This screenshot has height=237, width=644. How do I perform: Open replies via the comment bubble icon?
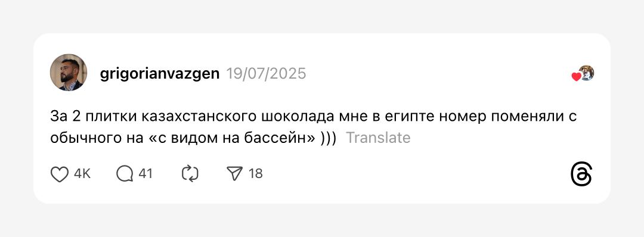(125, 174)
